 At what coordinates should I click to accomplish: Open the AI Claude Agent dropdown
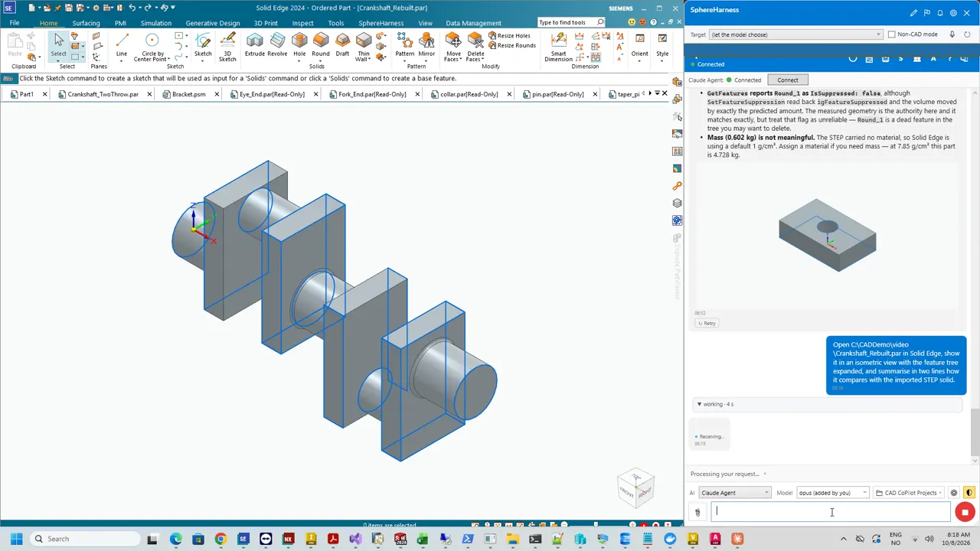(x=734, y=493)
